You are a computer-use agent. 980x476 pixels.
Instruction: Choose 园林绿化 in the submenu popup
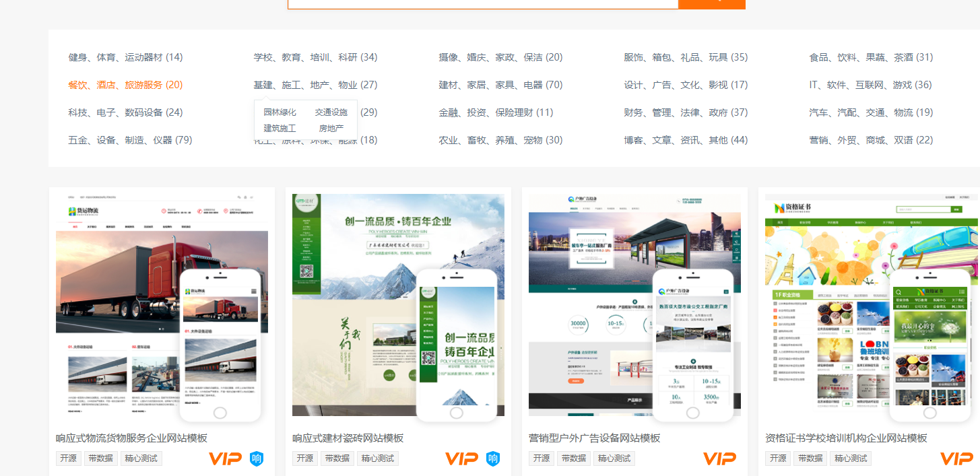[280, 112]
